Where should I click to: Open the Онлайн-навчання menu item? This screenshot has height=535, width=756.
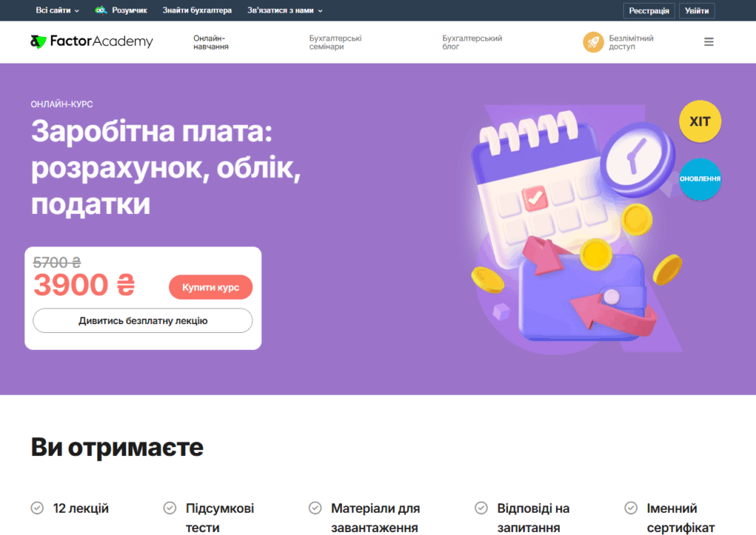pyautogui.click(x=211, y=42)
